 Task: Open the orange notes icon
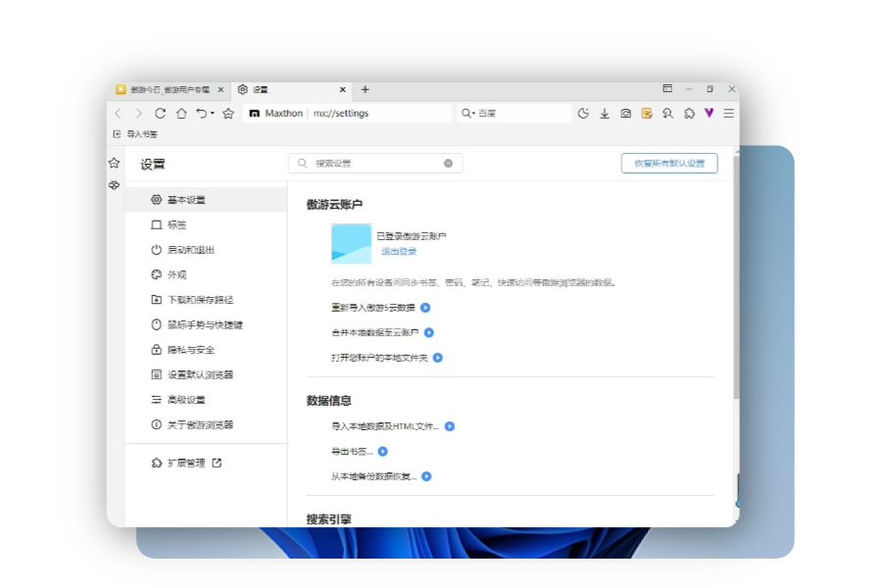(647, 113)
